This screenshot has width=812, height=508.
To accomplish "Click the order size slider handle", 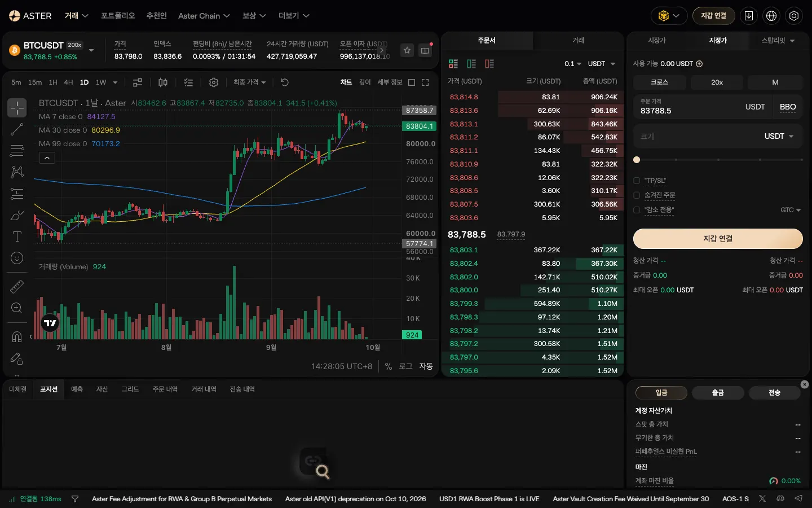I will click(637, 160).
